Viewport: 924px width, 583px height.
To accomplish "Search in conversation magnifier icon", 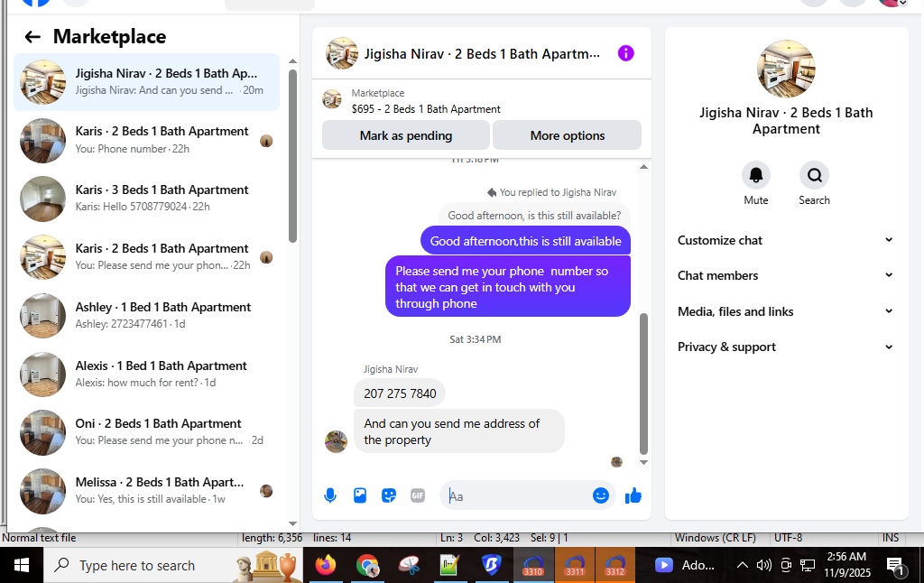I will [815, 176].
